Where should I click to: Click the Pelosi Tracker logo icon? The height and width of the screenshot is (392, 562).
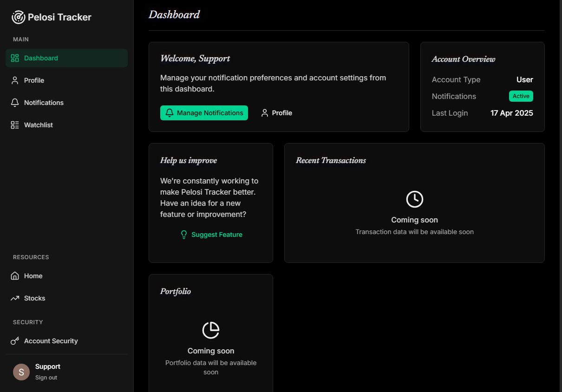(x=18, y=17)
